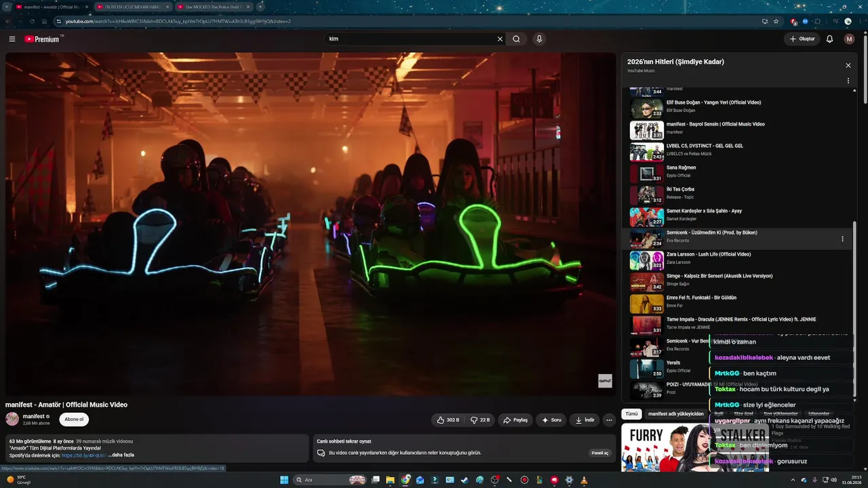Image resolution: width=868 pixels, height=488 pixels.
Task: Open playlist panel more options
Action: (x=848, y=81)
